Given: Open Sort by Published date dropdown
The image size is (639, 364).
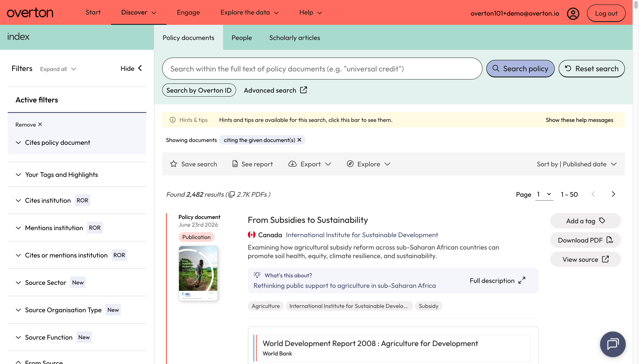Looking at the screenshot, I should pos(577,164).
